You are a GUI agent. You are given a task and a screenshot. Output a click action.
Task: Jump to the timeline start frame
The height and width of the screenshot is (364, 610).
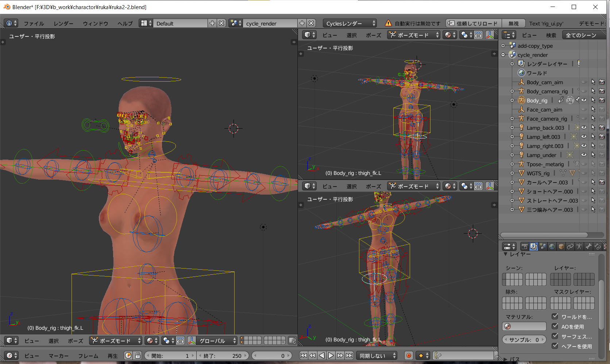tap(304, 356)
